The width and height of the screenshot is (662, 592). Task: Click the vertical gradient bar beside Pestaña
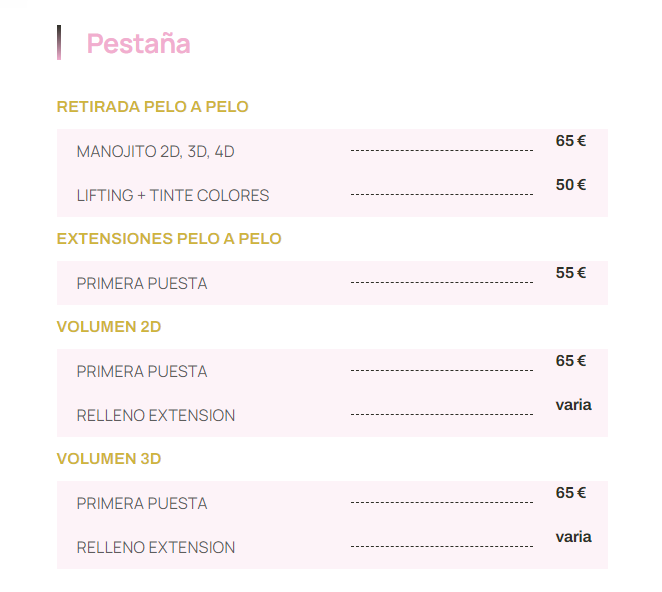pos(59,43)
